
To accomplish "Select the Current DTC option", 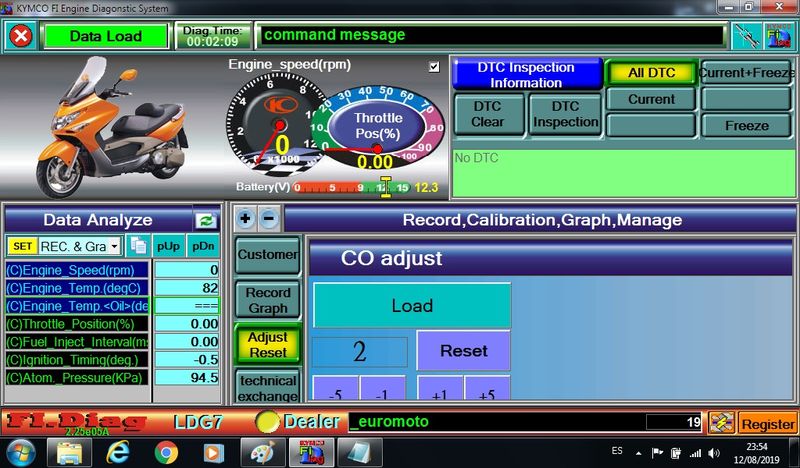I will click(651, 99).
